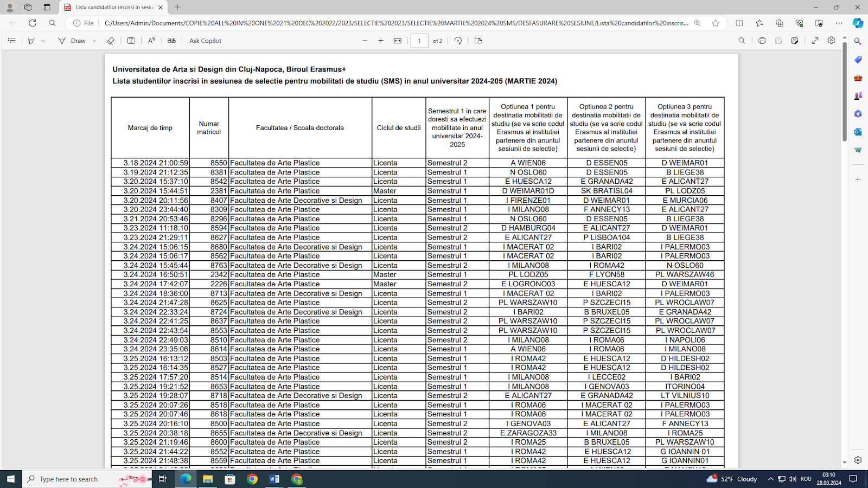Open Collections in Edge toolbar
Screen dimensions: 868x488
(x=780, y=23)
